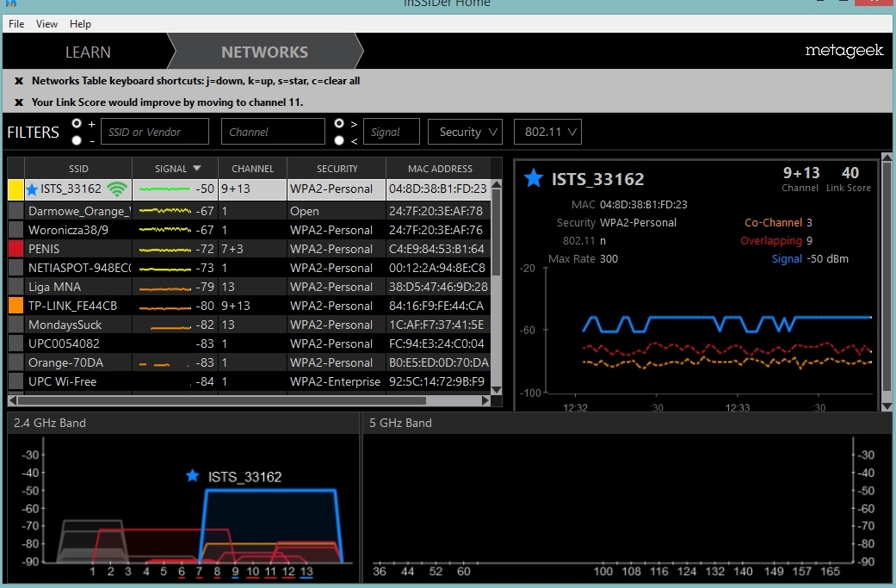Switch to the LEARN tab
This screenshot has width=896, height=588.
click(88, 52)
